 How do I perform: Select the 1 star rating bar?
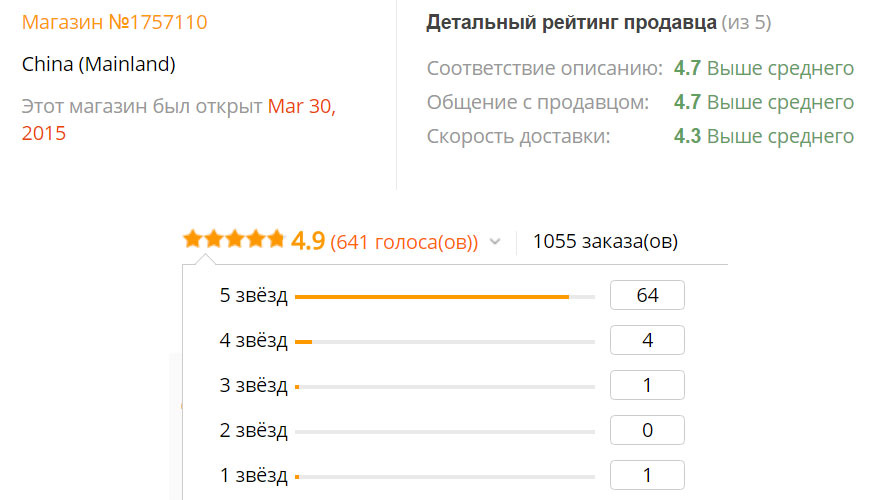[444, 477]
